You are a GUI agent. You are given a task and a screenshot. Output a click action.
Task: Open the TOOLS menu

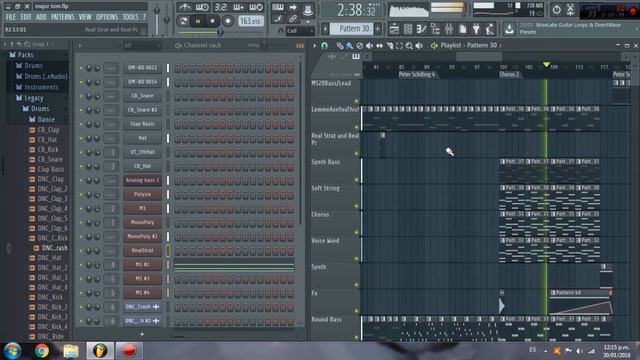pos(131,17)
